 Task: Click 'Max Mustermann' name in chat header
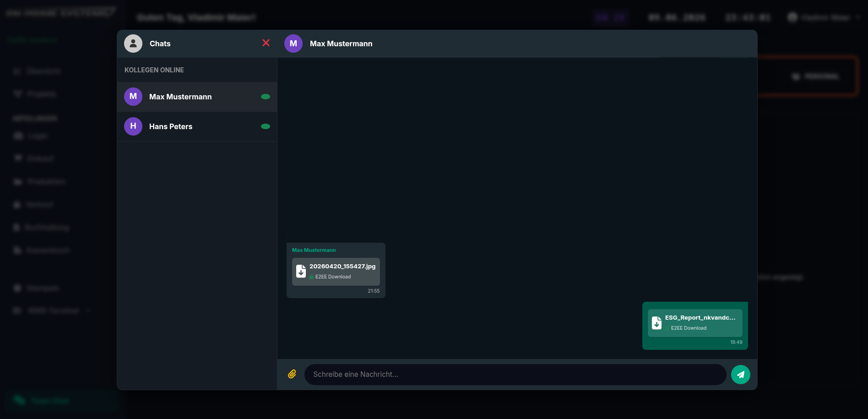pos(341,44)
